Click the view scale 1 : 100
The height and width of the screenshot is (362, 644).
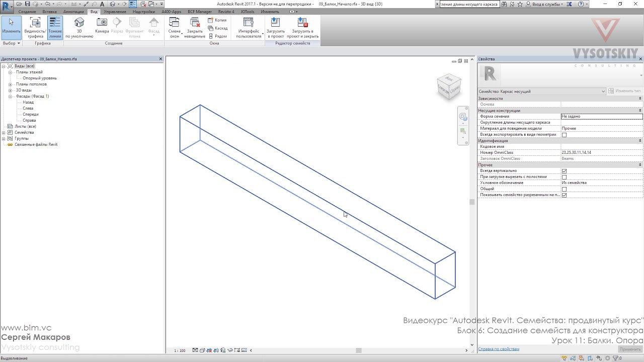point(180,350)
